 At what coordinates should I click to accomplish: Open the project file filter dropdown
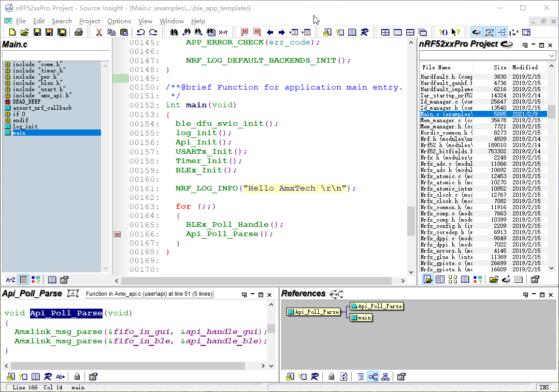(x=552, y=55)
